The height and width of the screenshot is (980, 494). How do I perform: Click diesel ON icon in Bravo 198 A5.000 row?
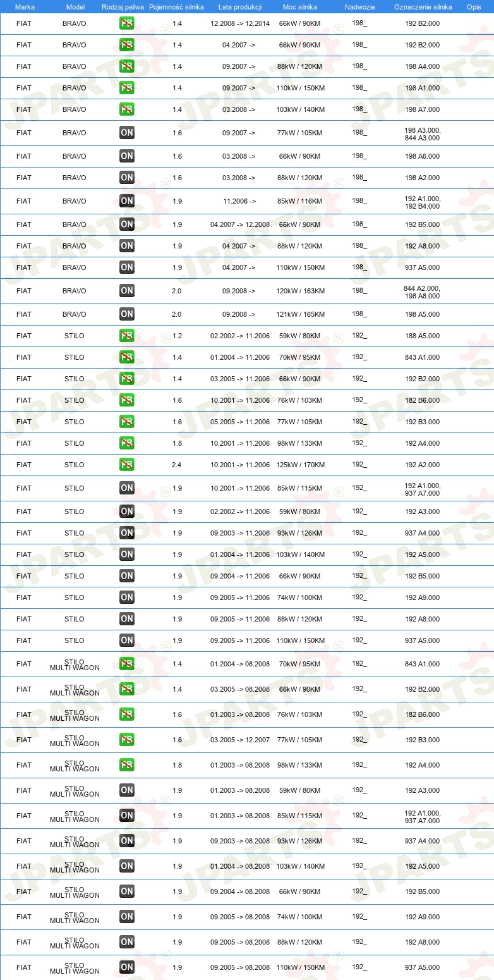127,314
